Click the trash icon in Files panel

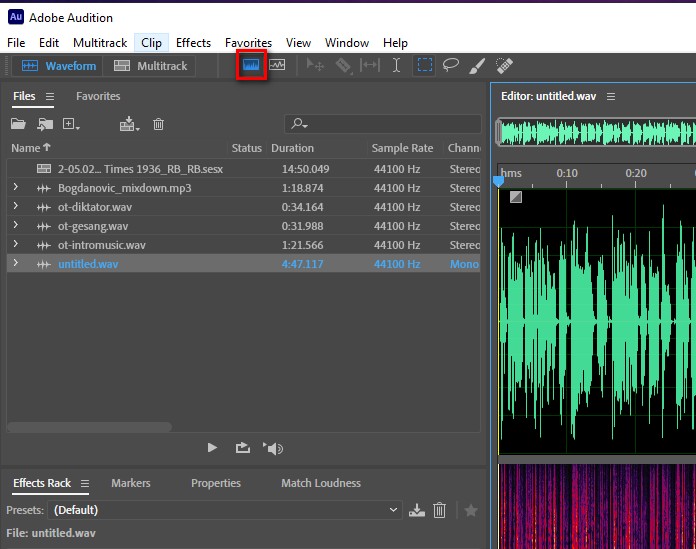point(158,124)
